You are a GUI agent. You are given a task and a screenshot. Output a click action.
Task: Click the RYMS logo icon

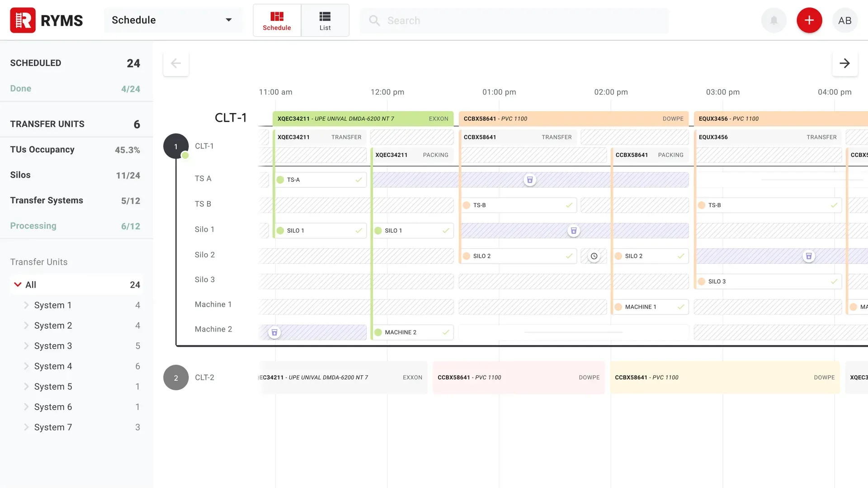click(x=23, y=20)
